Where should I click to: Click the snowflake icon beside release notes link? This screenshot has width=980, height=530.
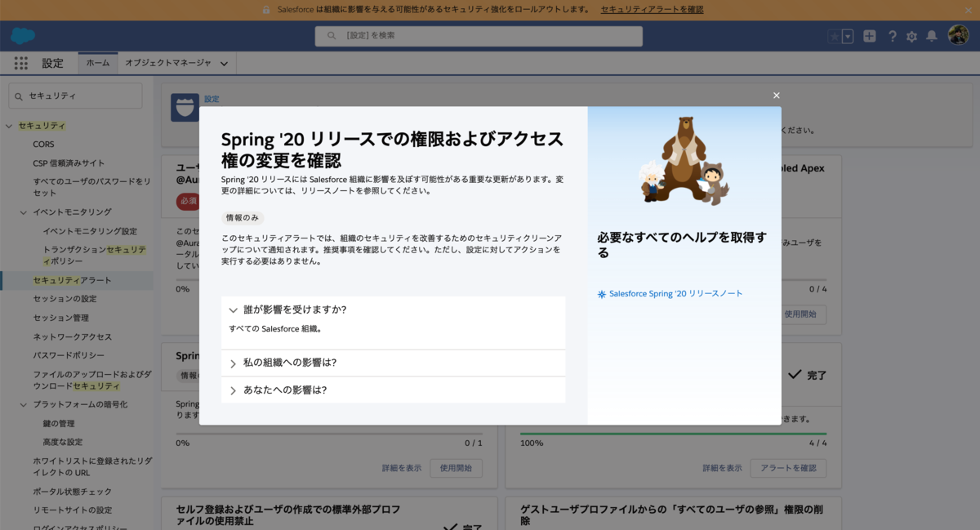point(602,294)
